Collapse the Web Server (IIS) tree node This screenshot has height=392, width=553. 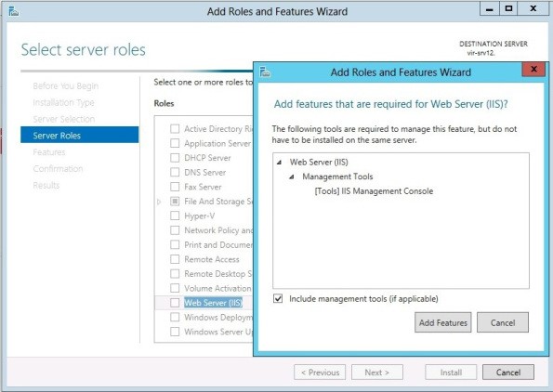coord(280,163)
